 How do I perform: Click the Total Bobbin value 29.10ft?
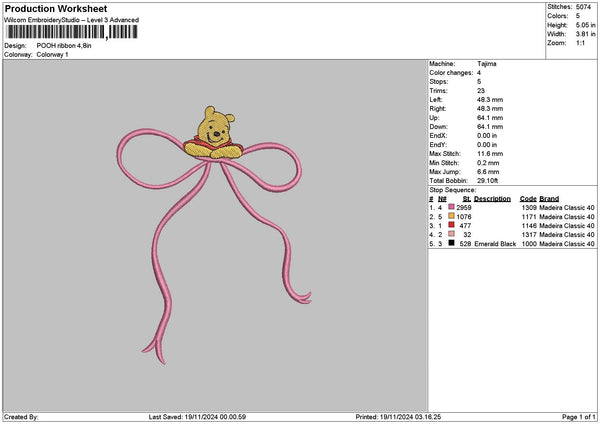[488, 181]
